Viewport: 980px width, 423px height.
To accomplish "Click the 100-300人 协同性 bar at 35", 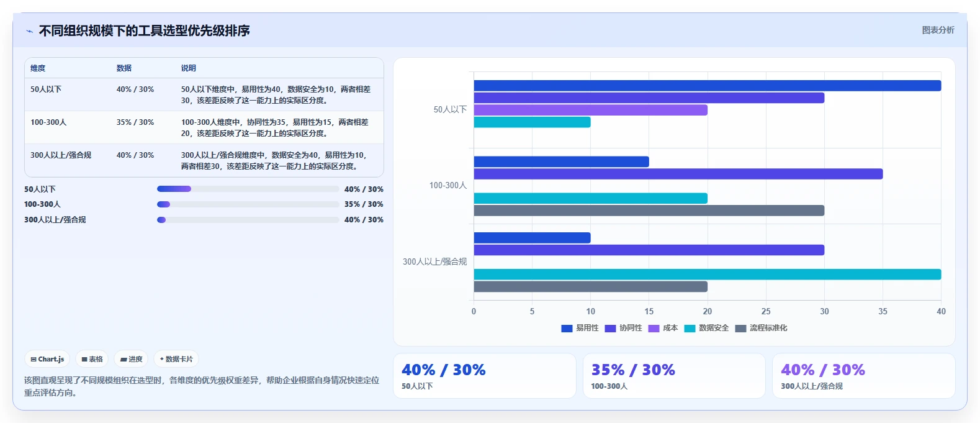I will [678, 174].
